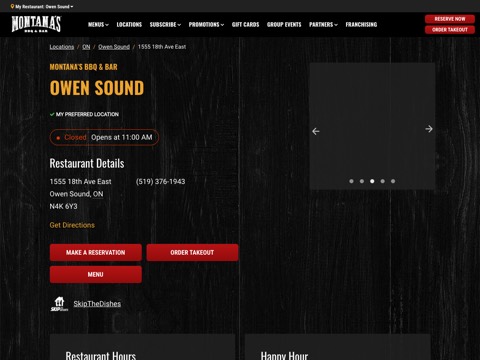Viewport: 480px width, 360px height.
Task: Click the Montana's BBQ & Bar logo
Action: coord(36,24)
